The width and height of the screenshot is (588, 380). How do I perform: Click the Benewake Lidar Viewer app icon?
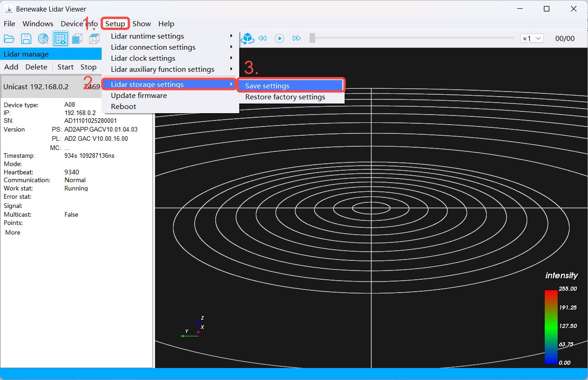point(8,9)
